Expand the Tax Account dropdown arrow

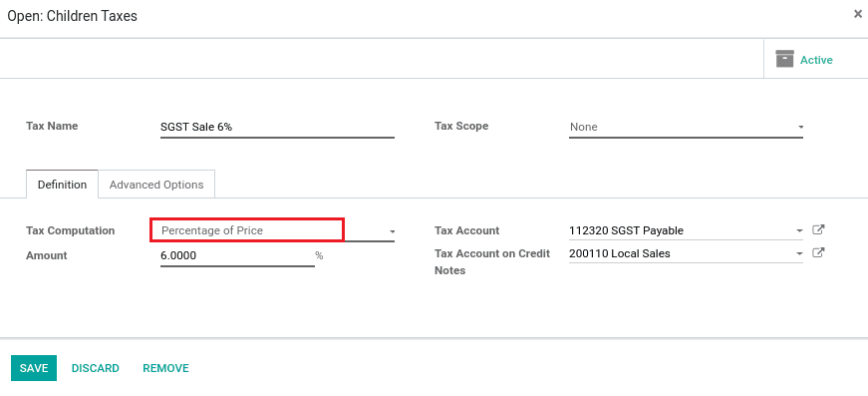coord(799,231)
